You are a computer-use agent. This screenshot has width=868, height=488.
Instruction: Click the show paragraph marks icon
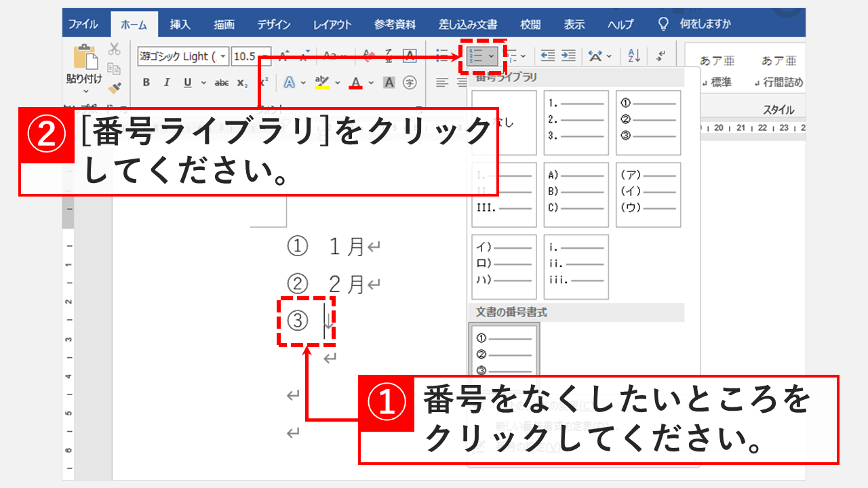point(661,56)
